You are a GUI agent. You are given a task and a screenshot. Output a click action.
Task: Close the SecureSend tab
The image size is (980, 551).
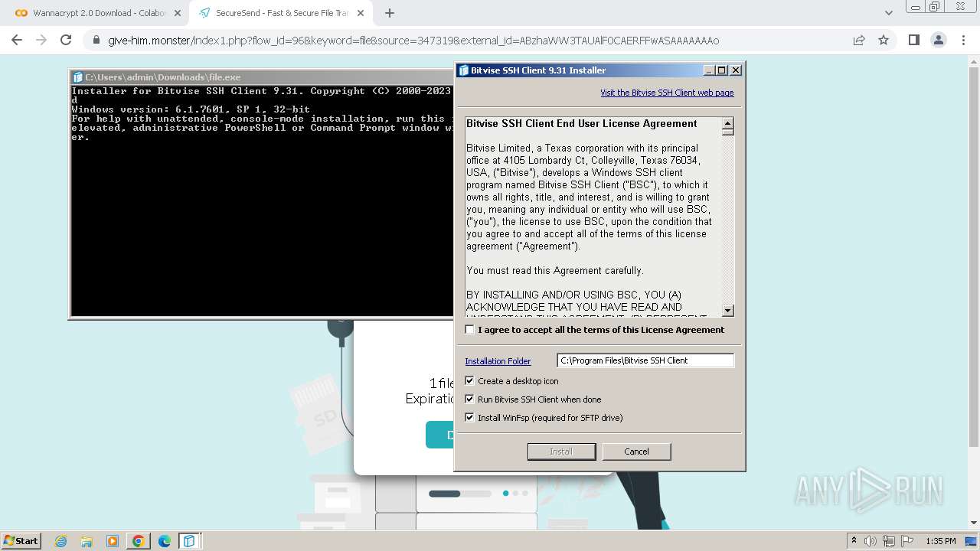(x=361, y=13)
